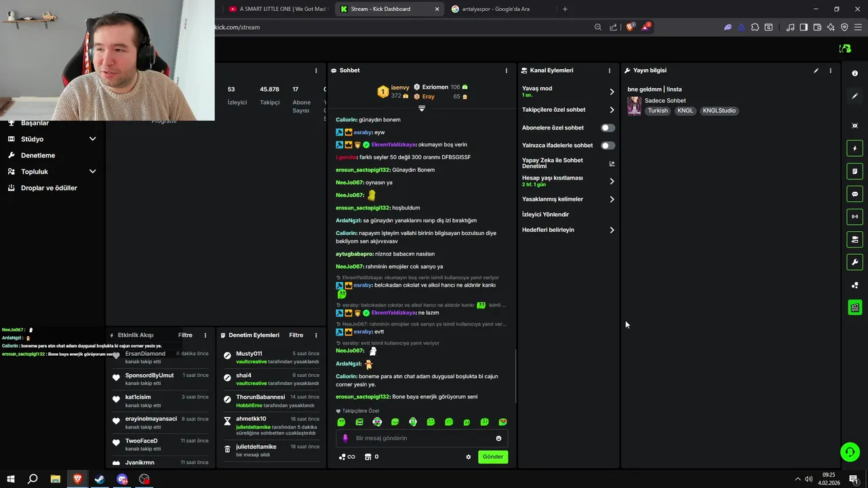Open File Explorer from taskbar
The width and height of the screenshot is (868, 488).
click(x=55, y=479)
